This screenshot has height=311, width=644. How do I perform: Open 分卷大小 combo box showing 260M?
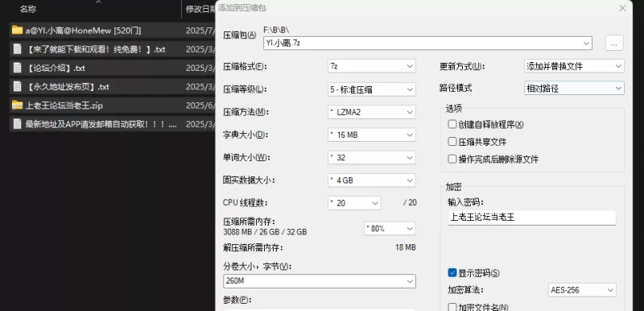[319, 281]
